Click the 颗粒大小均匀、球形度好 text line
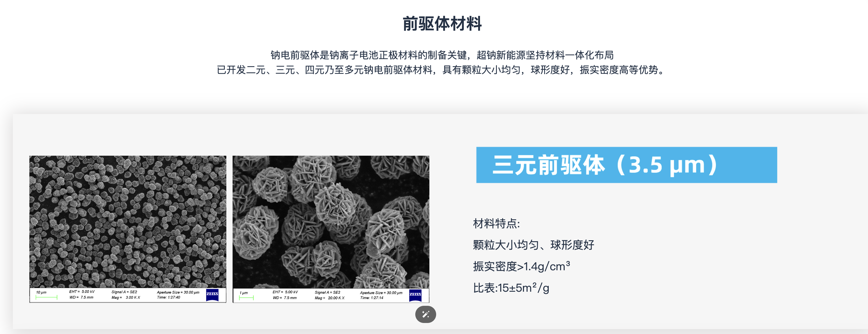The image size is (868, 334). click(x=533, y=245)
